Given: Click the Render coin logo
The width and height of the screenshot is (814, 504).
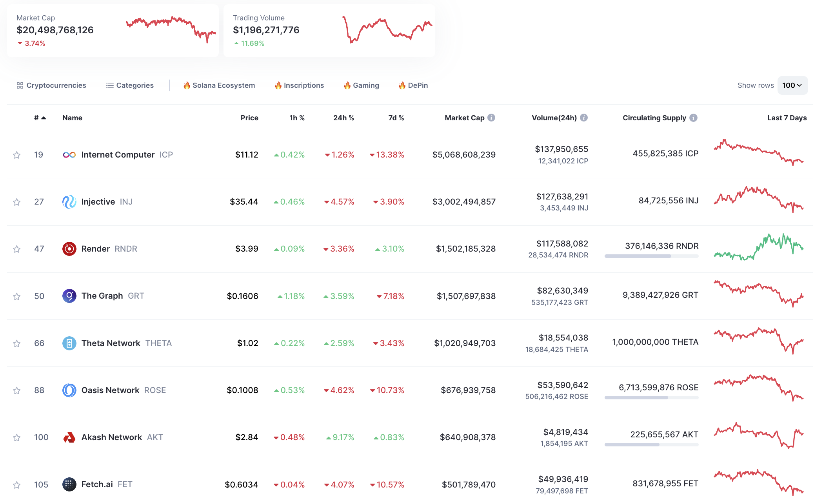Looking at the screenshot, I should pyautogui.click(x=69, y=249).
